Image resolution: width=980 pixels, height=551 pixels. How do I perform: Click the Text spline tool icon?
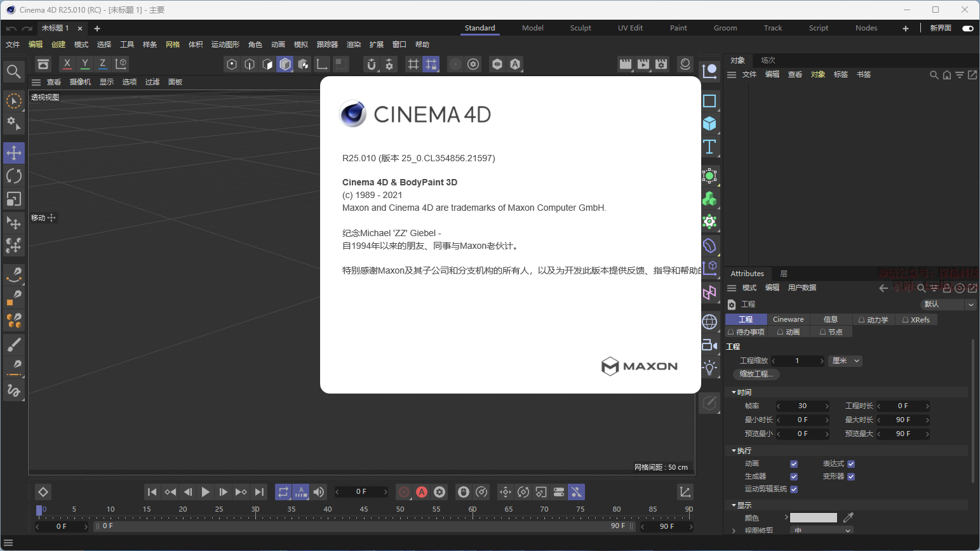coord(709,147)
